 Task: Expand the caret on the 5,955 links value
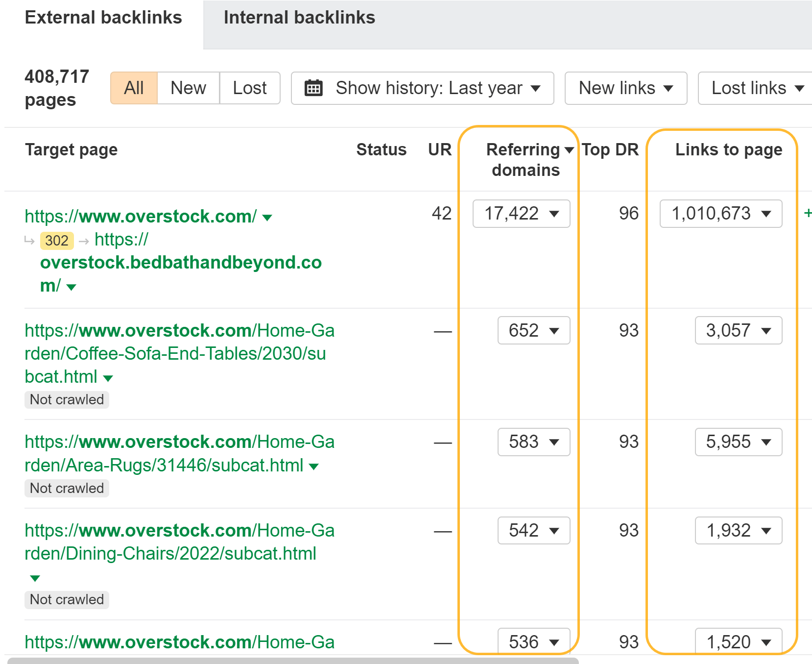pos(767,442)
